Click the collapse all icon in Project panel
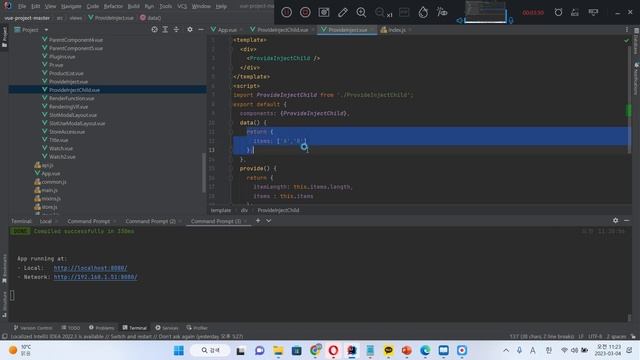The image size is (640, 360). (x=176, y=29)
